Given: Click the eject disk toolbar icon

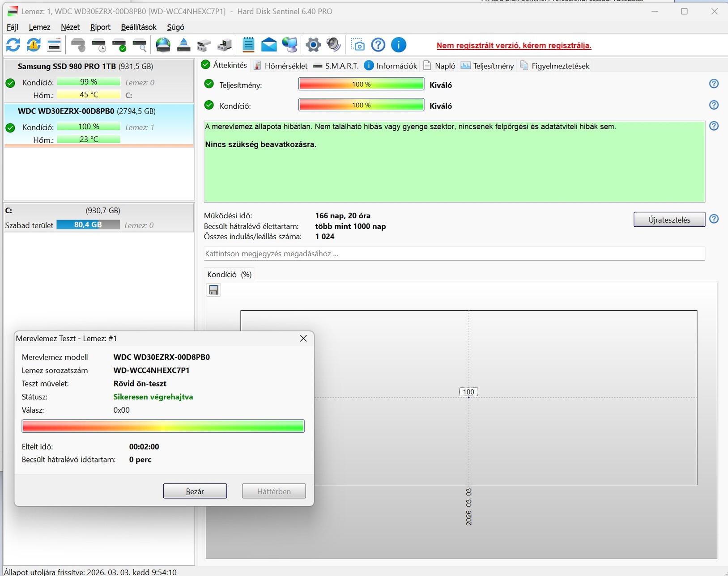Looking at the screenshot, I should [184, 45].
